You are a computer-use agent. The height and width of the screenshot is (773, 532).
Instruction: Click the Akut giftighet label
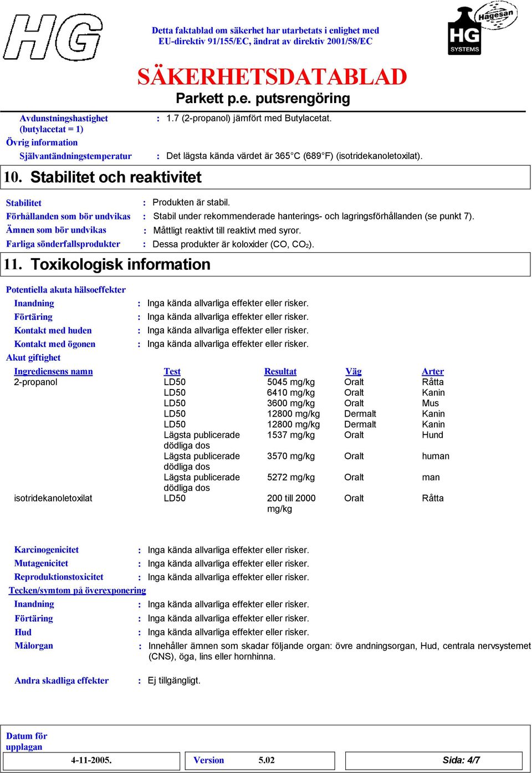pos(33,358)
